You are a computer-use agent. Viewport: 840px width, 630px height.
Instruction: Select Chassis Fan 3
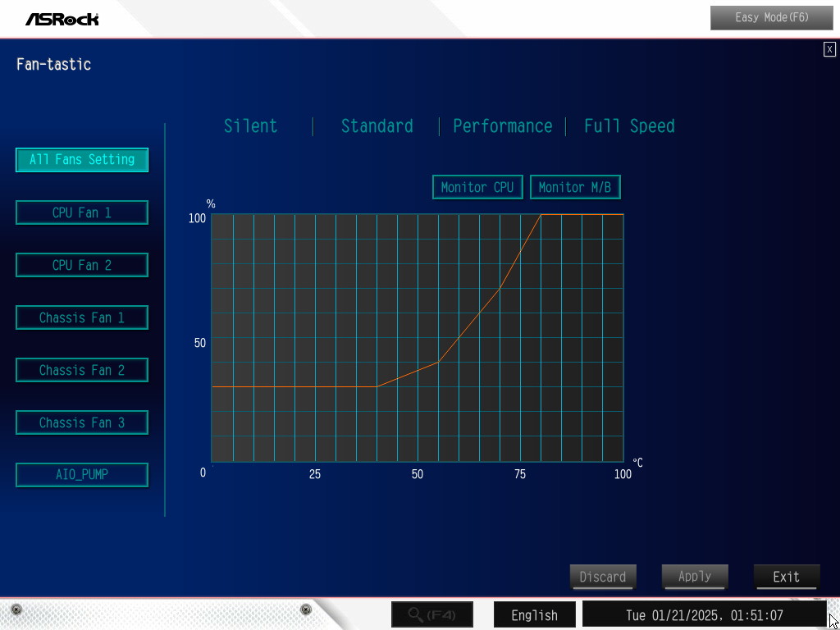(82, 422)
